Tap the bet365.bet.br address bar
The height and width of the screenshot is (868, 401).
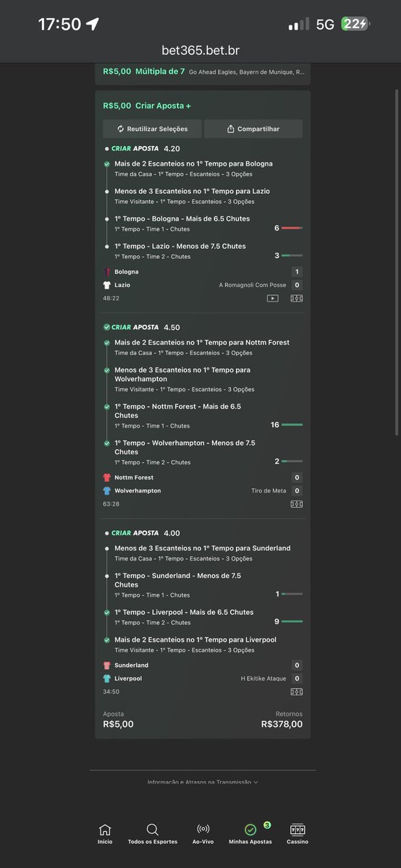tap(200, 51)
